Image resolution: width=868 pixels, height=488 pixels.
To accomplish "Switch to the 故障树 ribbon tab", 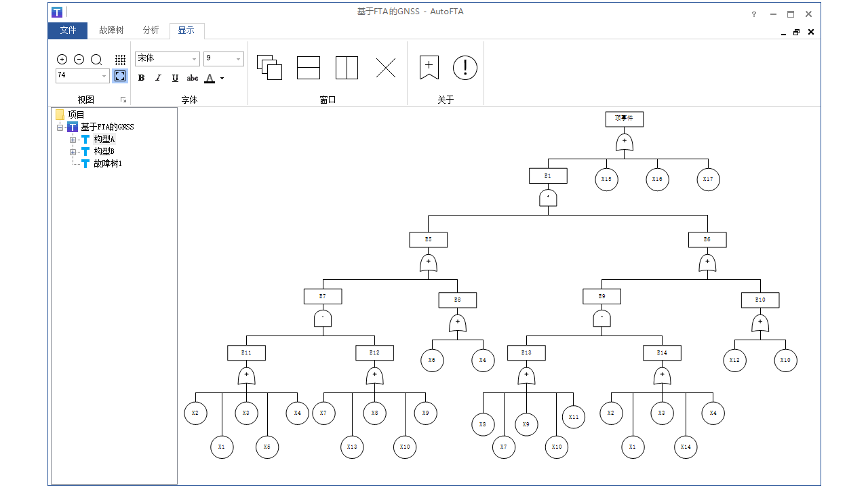I will [111, 30].
